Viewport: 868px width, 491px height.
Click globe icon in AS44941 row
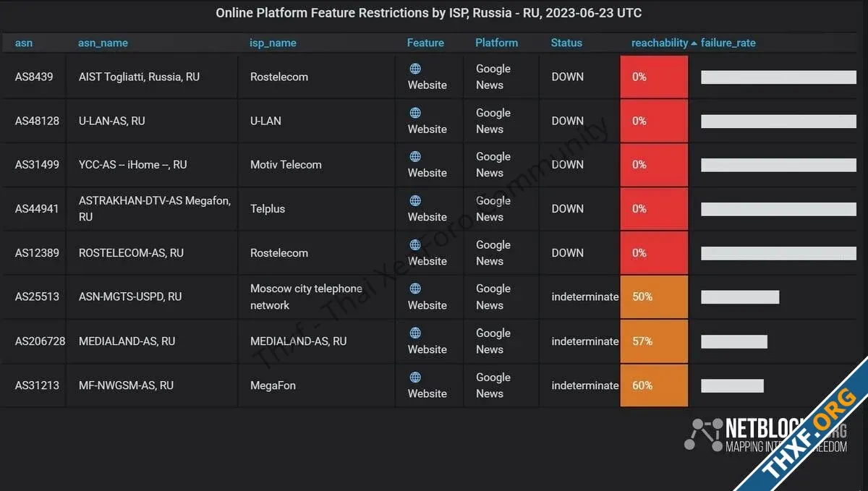(x=415, y=200)
